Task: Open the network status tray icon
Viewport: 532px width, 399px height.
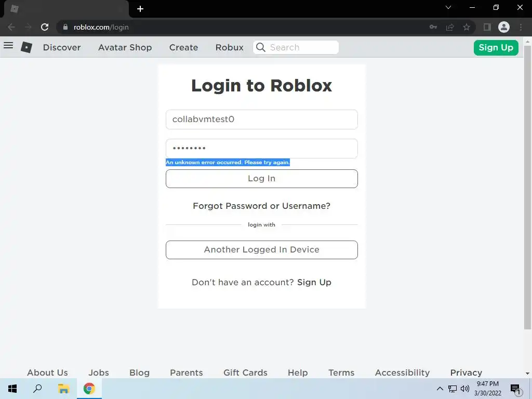Action: pos(453,389)
